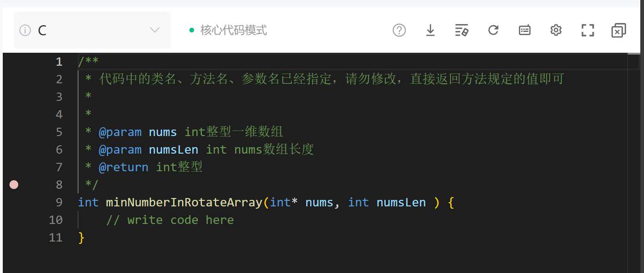Enter fullscreen editor mode
644x273 pixels.
pyautogui.click(x=588, y=31)
